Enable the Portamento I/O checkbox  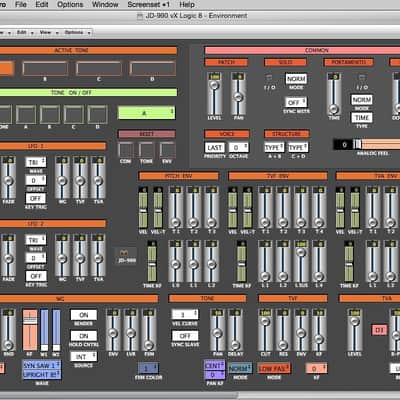(361, 78)
